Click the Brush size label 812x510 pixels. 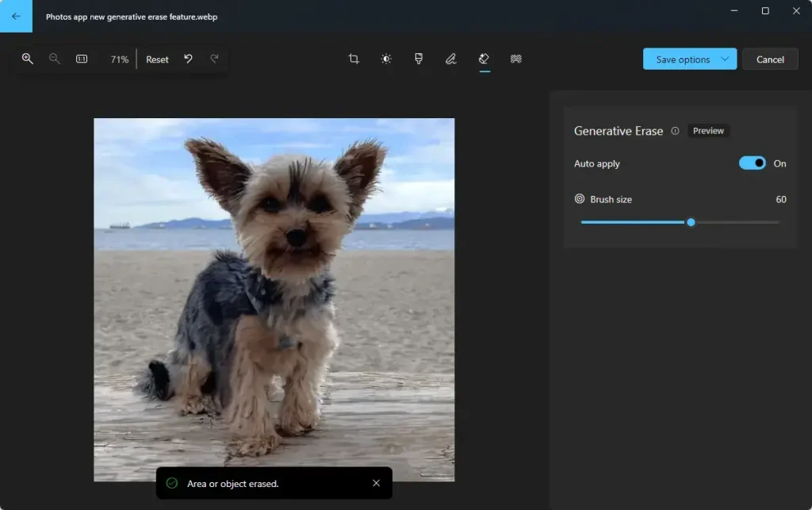pyautogui.click(x=611, y=199)
